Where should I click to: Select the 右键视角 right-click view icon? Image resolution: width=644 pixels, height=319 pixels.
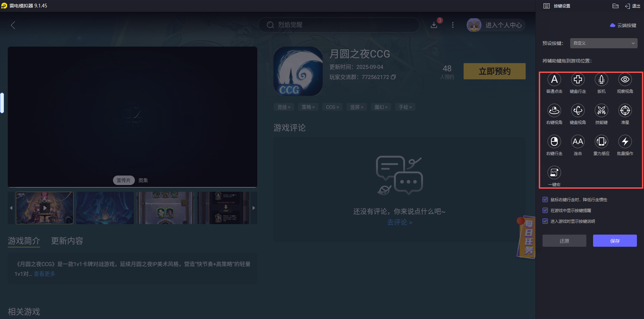(554, 110)
